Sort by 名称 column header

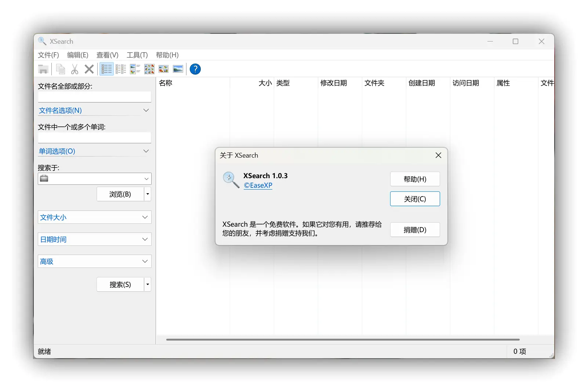(193, 83)
